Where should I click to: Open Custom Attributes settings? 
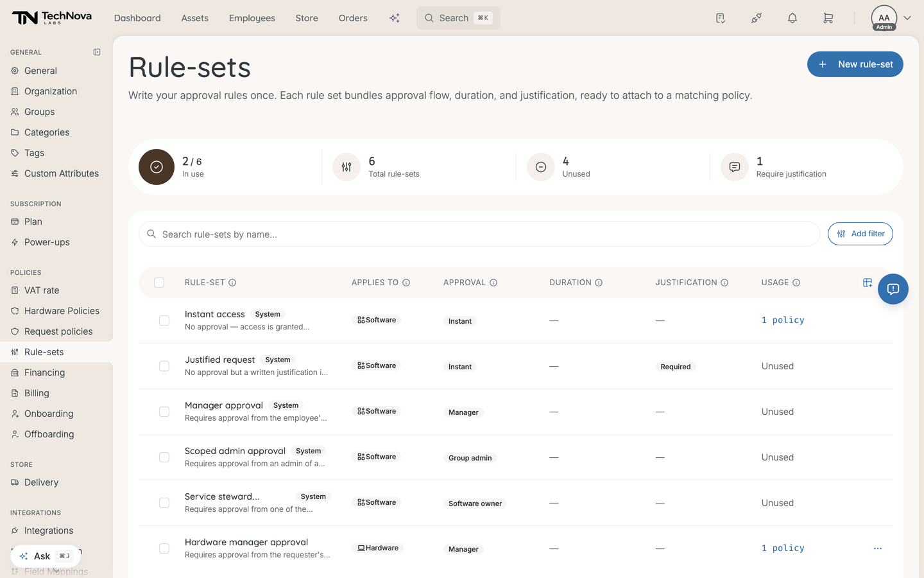point(56,173)
